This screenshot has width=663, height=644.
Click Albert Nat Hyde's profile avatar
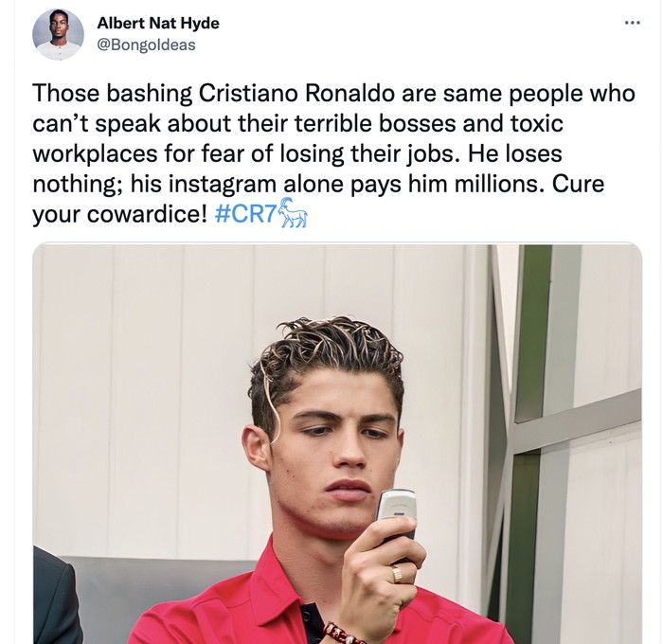pos(58,34)
